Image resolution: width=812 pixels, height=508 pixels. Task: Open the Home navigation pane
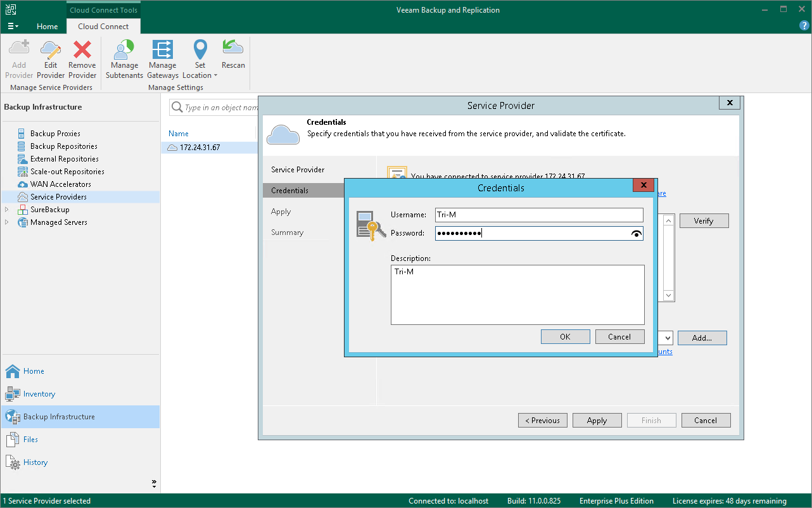click(x=80, y=371)
